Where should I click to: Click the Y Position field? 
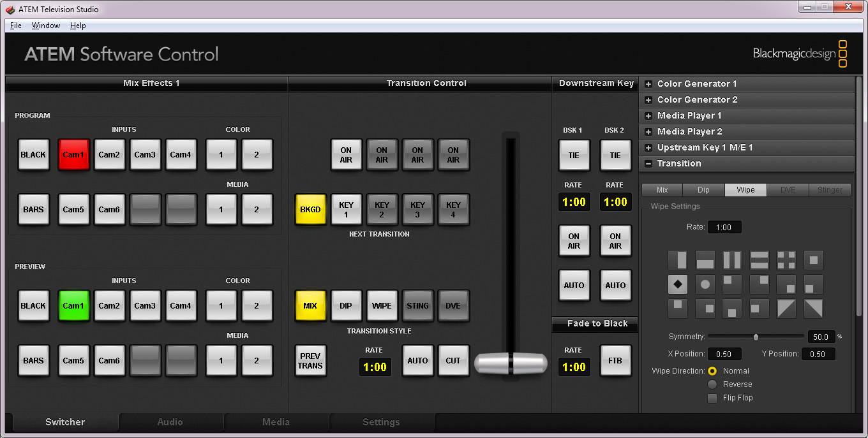818,354
